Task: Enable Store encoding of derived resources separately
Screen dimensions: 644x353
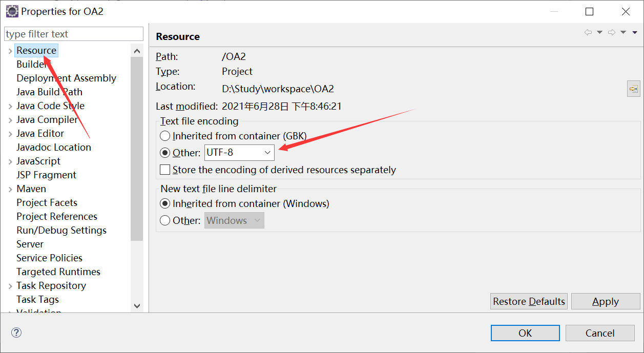Action: pos(165,170)
